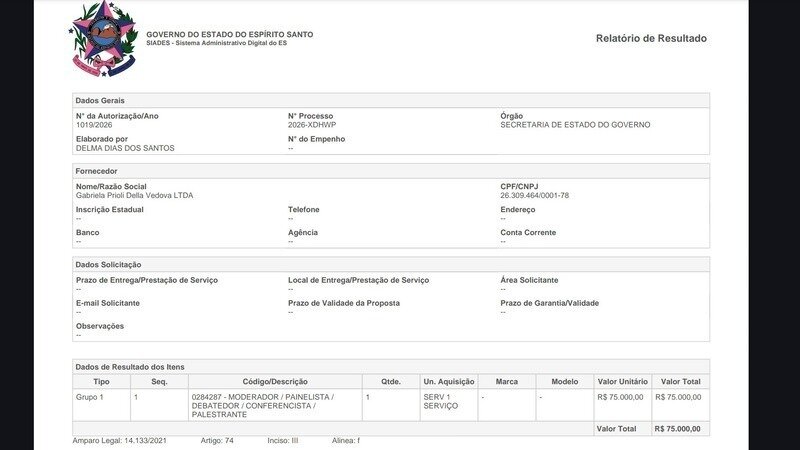This screenshot has height=450, width=800.
Task: Click the Secretaria de Estado do Governo text
Action: (575, 125)
